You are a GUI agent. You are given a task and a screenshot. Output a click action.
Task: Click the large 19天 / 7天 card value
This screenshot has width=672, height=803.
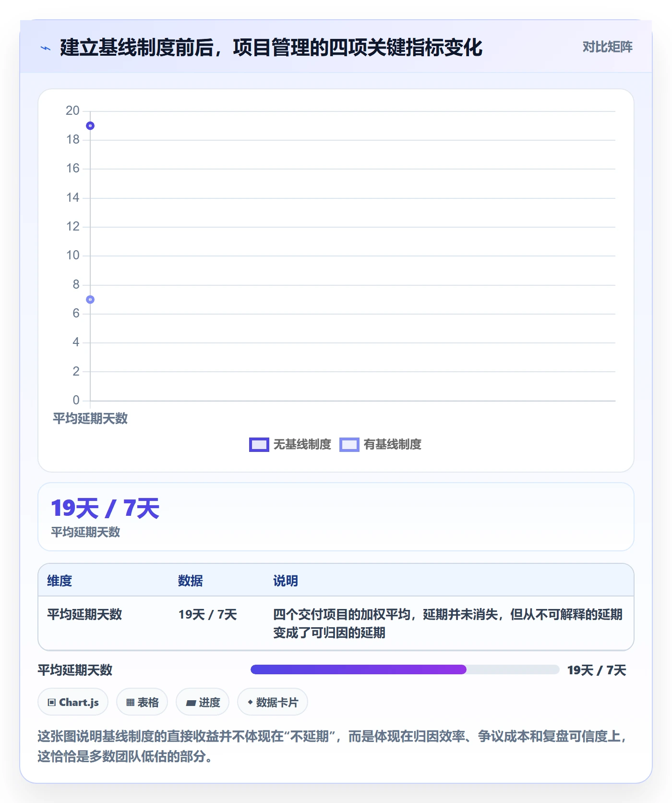[x=105, y=509]
